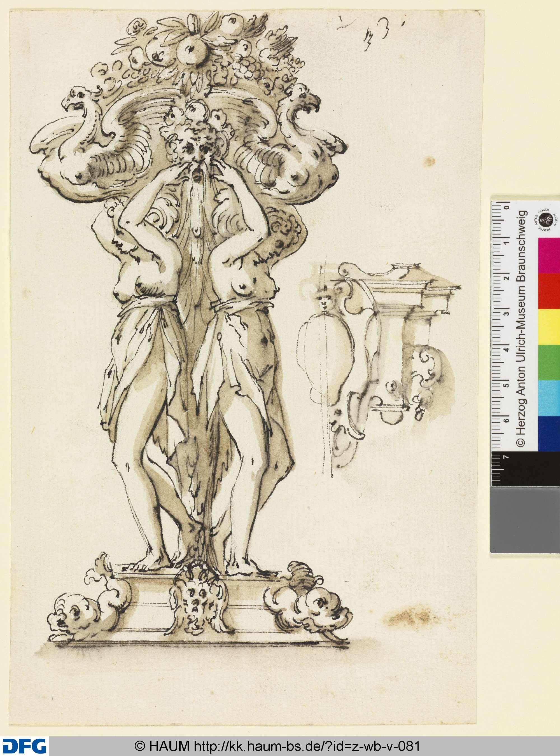Screen dimensions: 560x756
Task: Select the magenta color patch
Action: [x=549, y=256]
